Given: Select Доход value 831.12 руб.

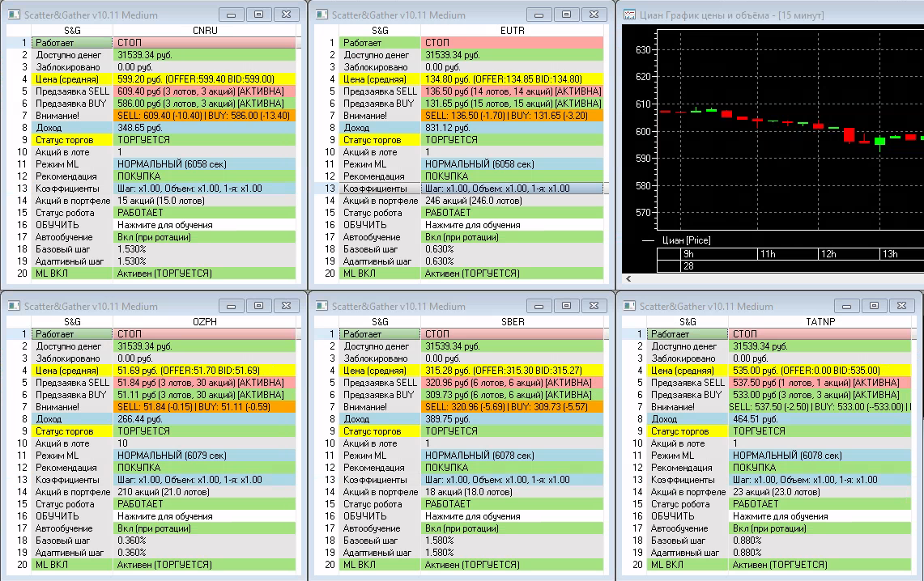Looking at the screenshot, I should pyautogui.click(x=512, y=128).
